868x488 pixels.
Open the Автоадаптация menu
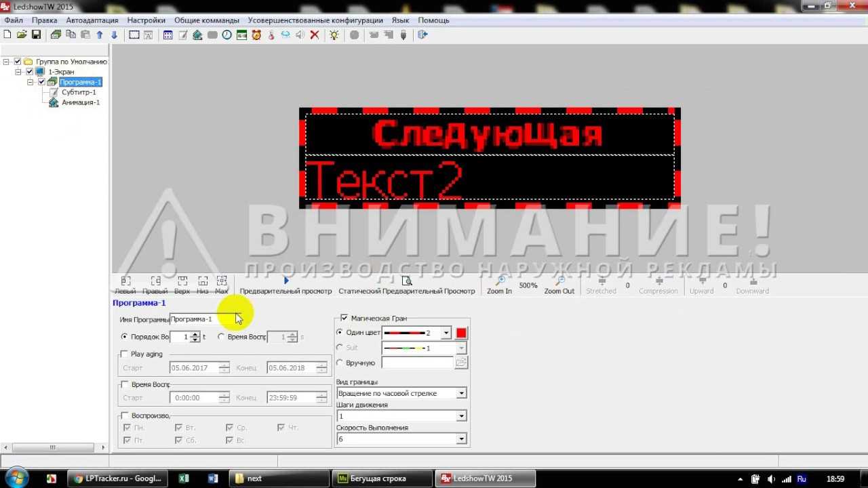tap(92, 20)
